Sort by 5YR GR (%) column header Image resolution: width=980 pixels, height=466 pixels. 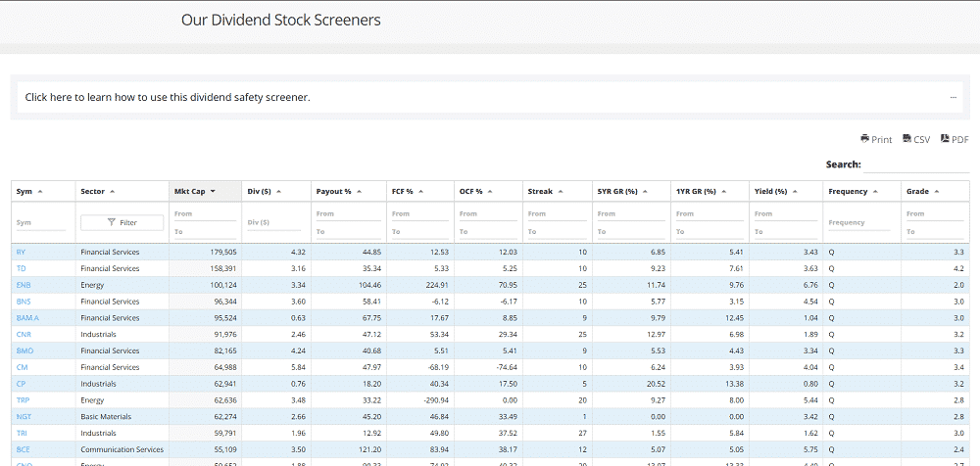[x=617, y=191]
